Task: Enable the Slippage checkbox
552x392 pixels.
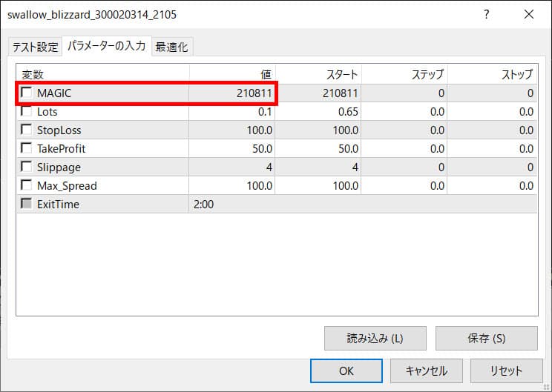Action: pos(27,167)
